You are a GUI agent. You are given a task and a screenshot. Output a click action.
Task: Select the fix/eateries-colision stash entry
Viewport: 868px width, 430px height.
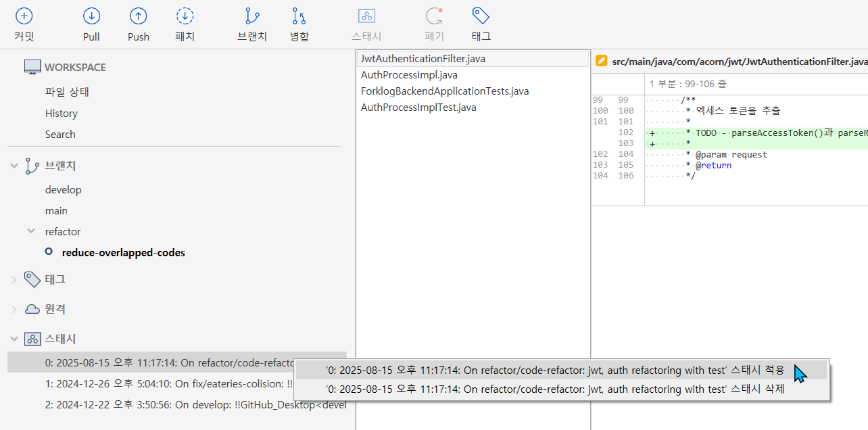click(169, 383)
